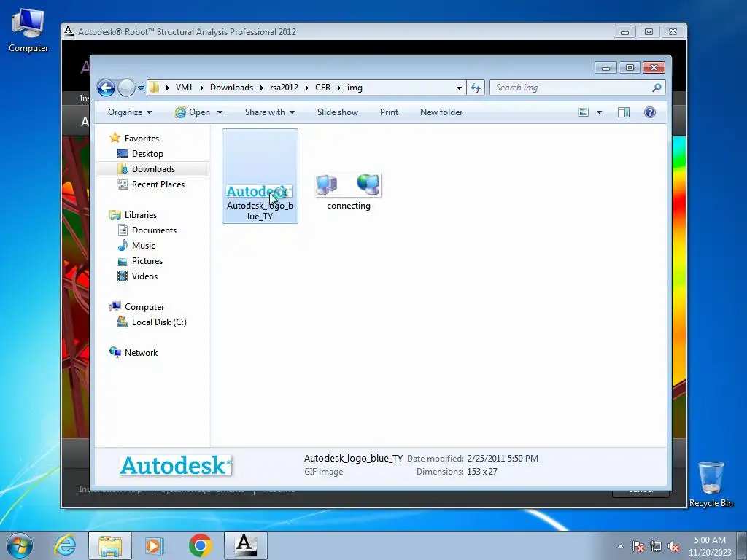
Task: Click the Autodesk preview in details pane
Action: coord(176,465)
